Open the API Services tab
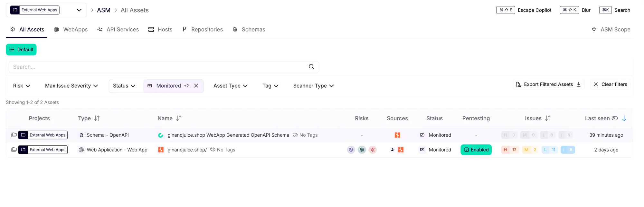Image resolution: width=644 pixels, height=207 pixels. (x=118, y=30)
